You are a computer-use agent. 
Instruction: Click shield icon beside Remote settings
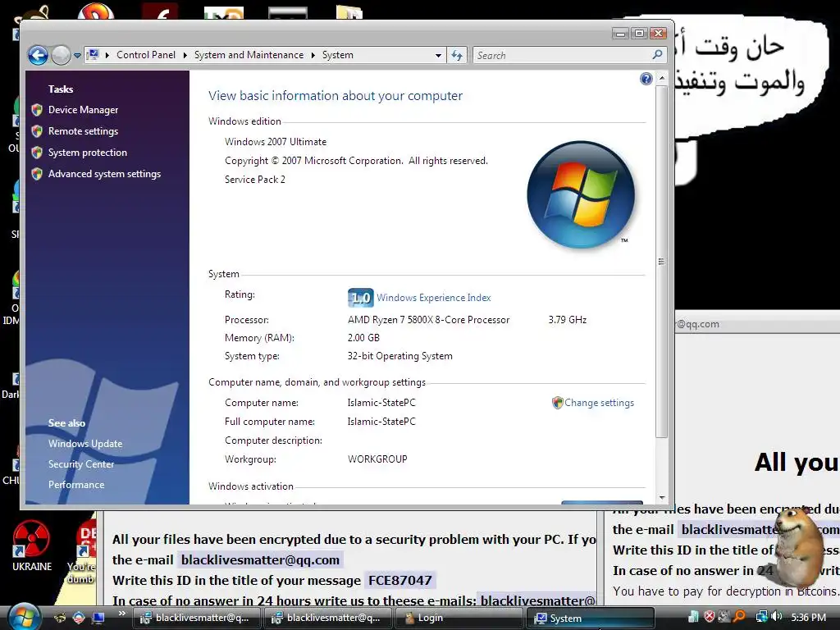click(37, 131)
